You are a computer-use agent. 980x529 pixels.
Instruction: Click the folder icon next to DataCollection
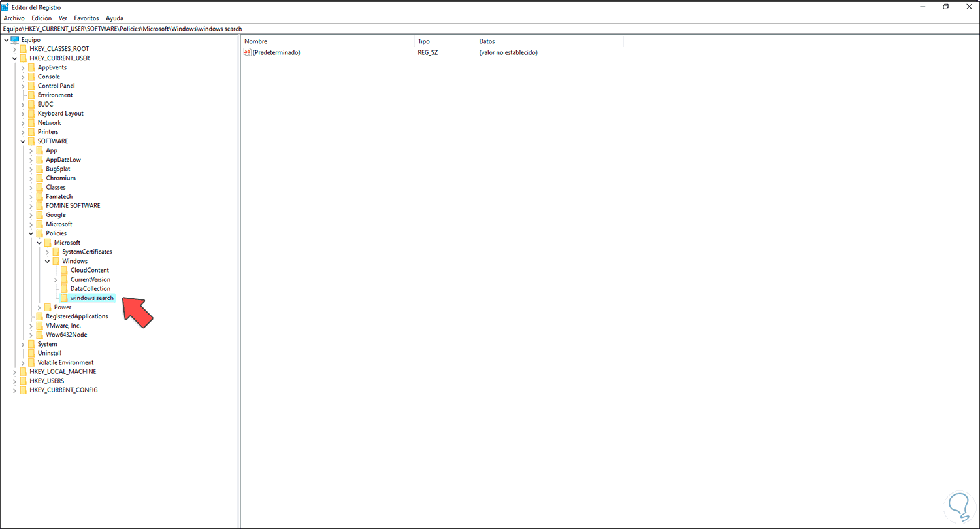tap(64, 288)
